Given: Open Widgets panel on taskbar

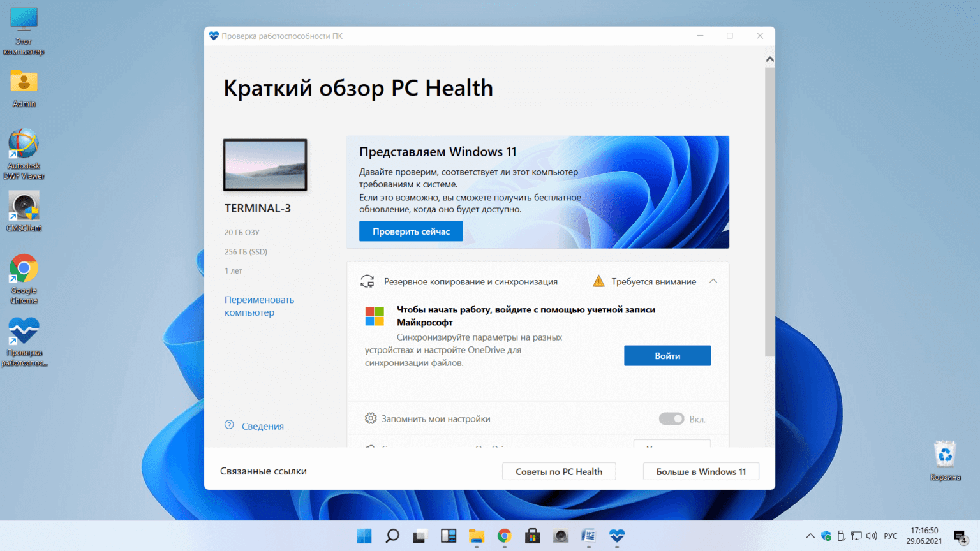Looking at the screenshot, I should 449,536.
